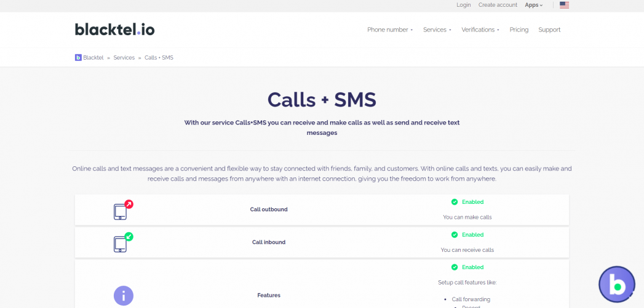Click the purple Features info icon
644x308 pixels.
pos(124,296)
